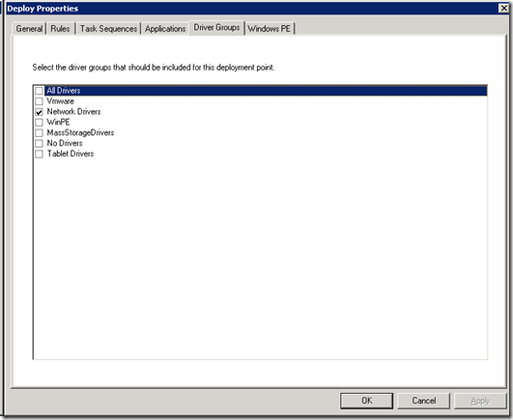Switch to the Windows PE tab
Image resolution: width=513 pixels, height=420 pixels.
tap(270, 29)
